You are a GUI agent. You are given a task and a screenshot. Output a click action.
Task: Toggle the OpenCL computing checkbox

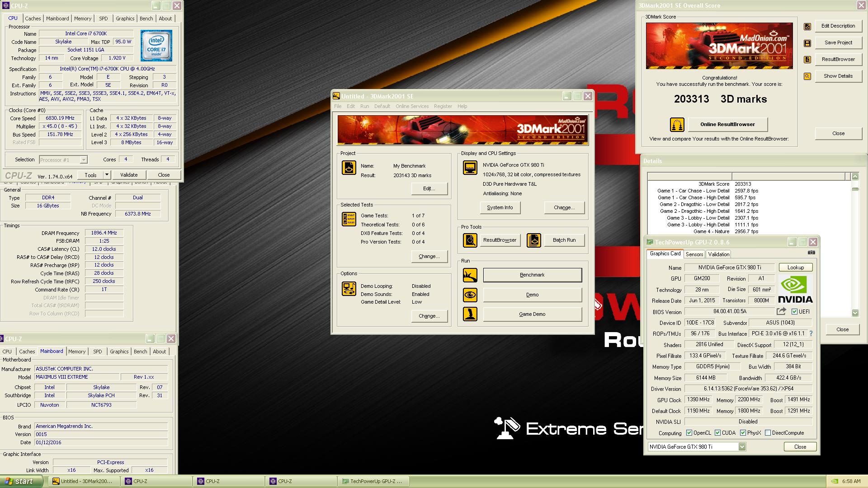689,433
